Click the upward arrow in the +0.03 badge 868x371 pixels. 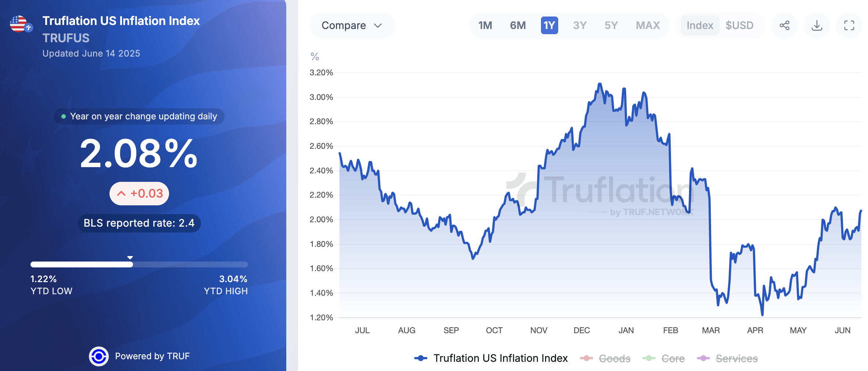coord(121,192)
